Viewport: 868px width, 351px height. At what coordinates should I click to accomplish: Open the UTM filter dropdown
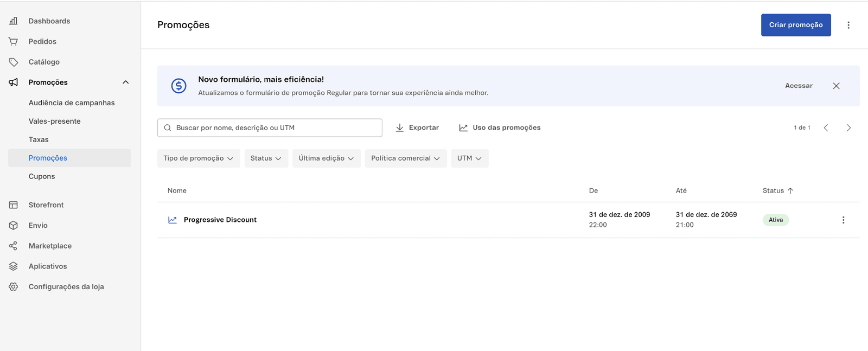point(469,158)
